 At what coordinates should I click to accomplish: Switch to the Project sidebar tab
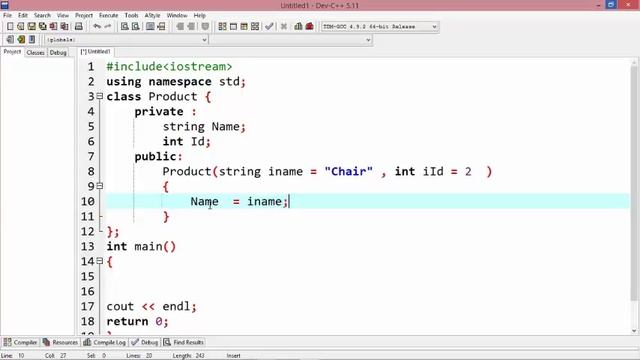pyautogui.click(x=12, y=52)
